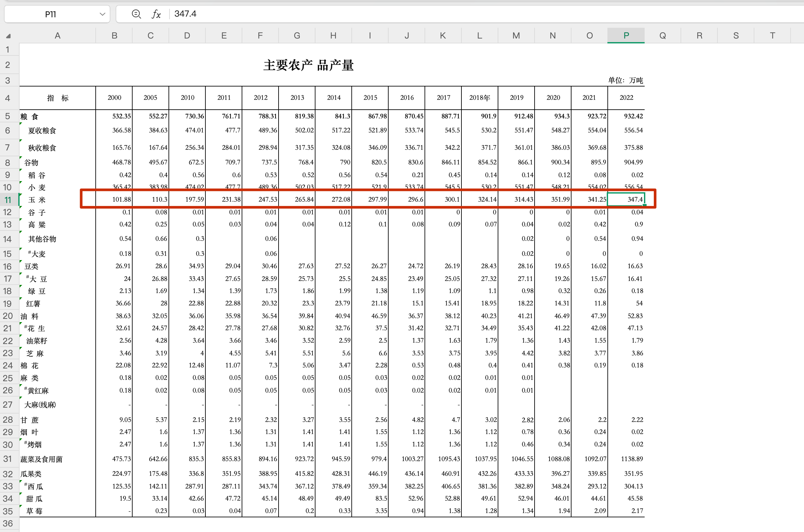Select column A header
Image resolution: width=804 pixels, height=532 pixels.
click(57, 36)
